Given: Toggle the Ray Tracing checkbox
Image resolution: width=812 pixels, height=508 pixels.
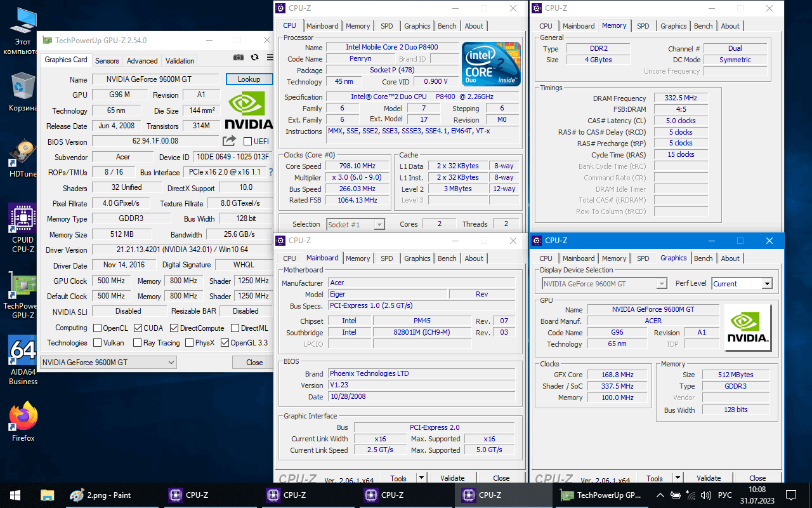Looking at the screenshot, I should click(137, 343).
